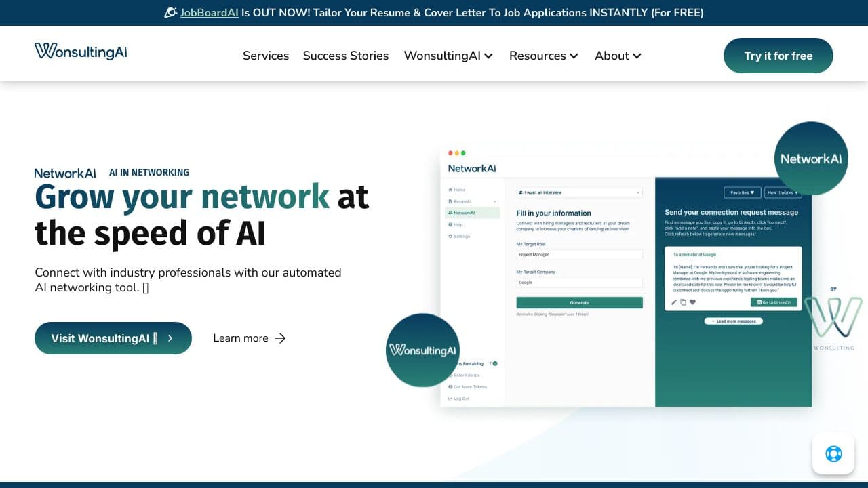Click the Visit WonsultingAI button
The width and height of the screenshot is (868, 488).
tap(113, 338)
